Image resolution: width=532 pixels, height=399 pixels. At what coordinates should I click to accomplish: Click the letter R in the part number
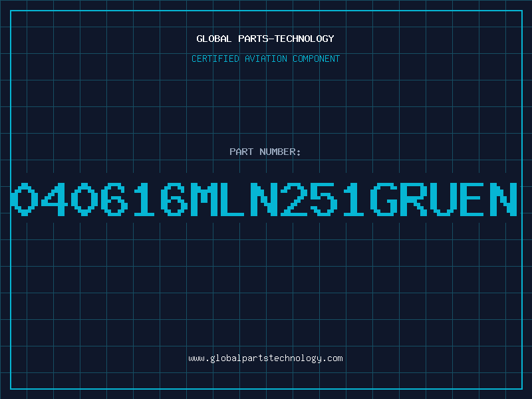(x=414, y=199)
